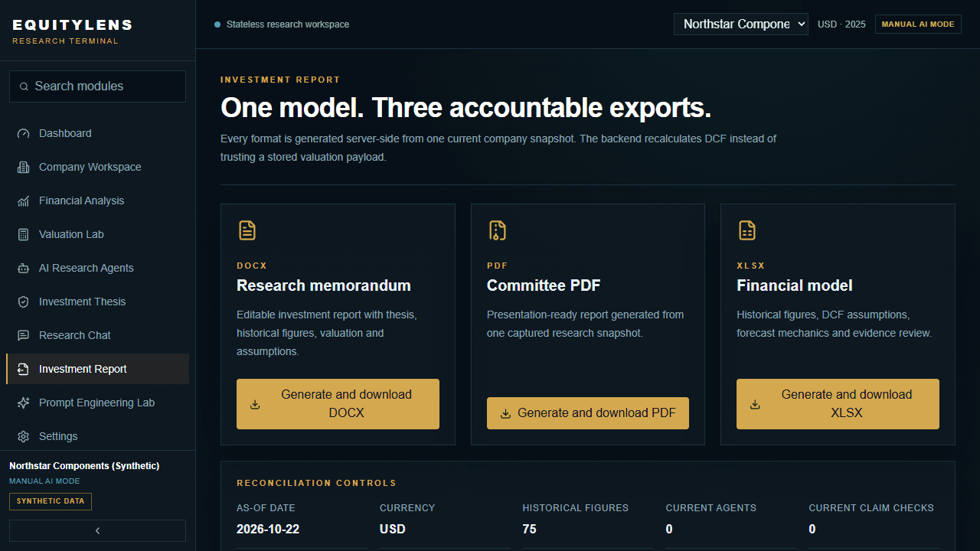
Task: Generate and download the DOCX memorandum
Action: pyautogui.click(x=338, y=404)
